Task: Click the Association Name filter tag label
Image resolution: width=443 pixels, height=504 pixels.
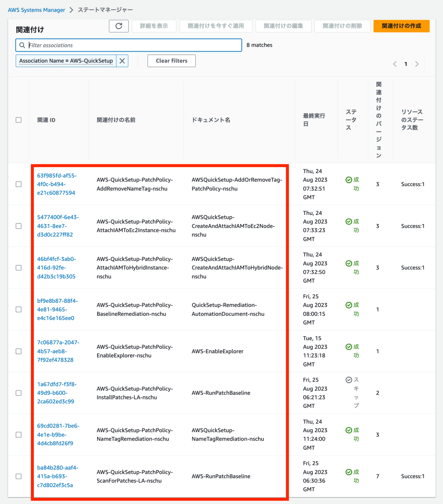Action: [66, 61]
